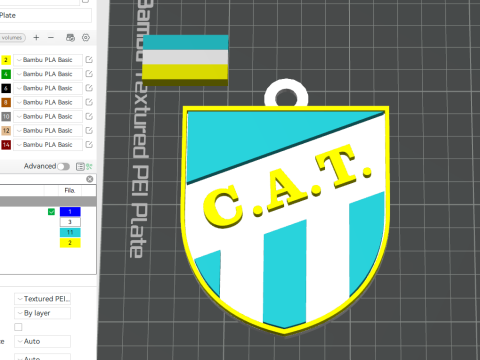Edit preset of filament 14 row

pos(89,144)
